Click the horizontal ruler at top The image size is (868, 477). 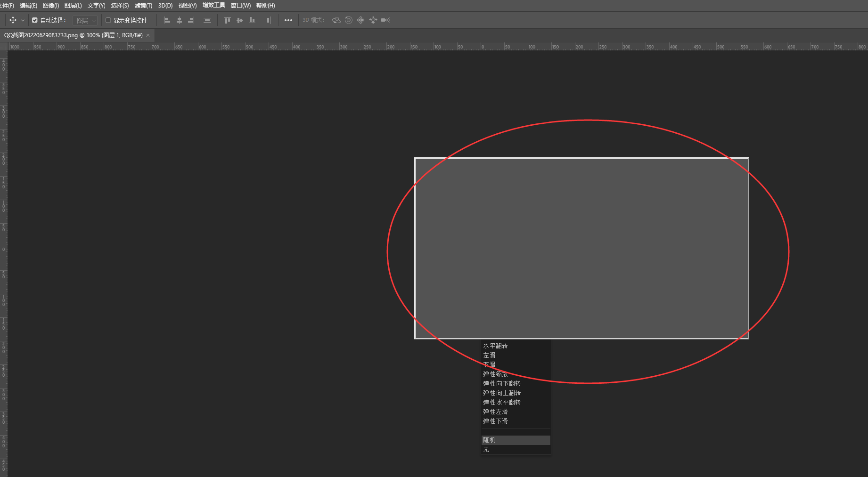coord(438,47)
